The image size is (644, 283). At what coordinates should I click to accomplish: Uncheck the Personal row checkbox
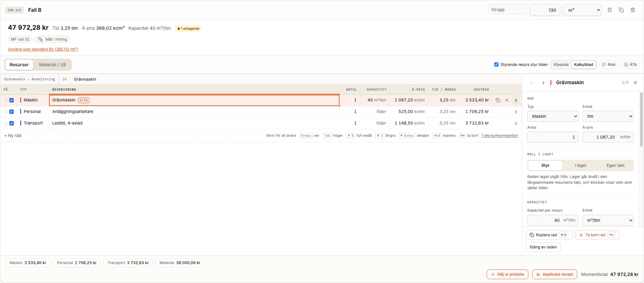tap(12, 112)
